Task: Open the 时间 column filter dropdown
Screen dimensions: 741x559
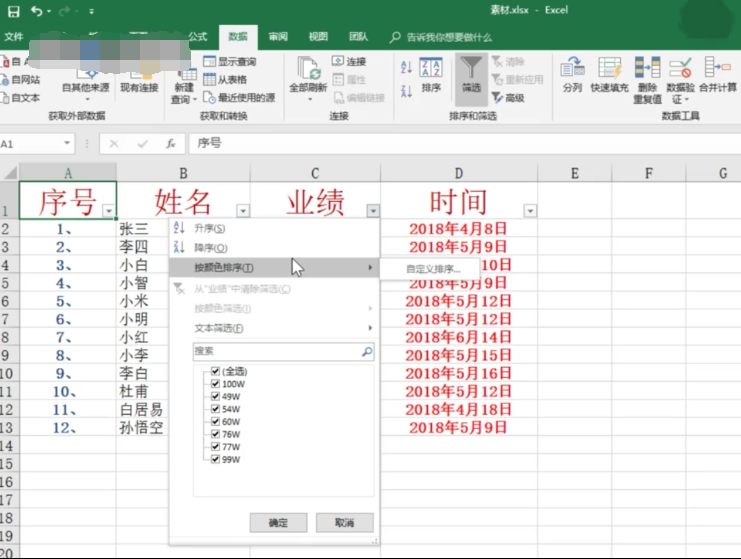Action: click(x=530, y=211)
